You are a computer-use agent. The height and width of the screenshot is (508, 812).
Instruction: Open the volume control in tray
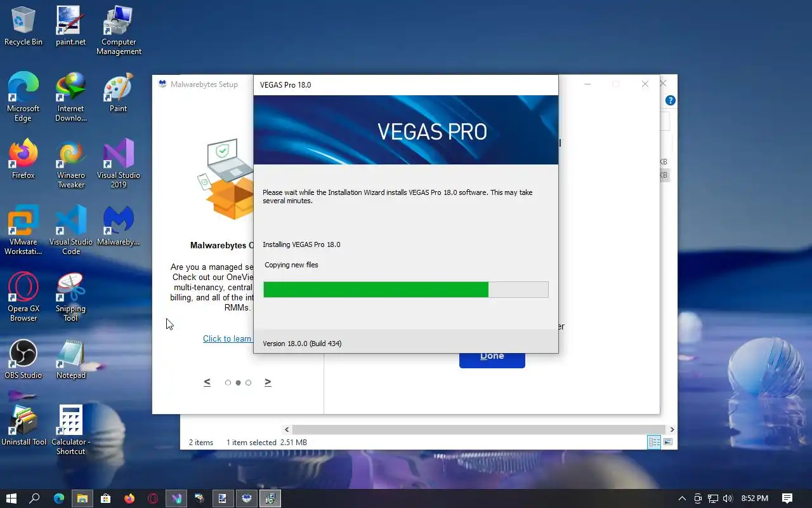[x=728, y=498]
